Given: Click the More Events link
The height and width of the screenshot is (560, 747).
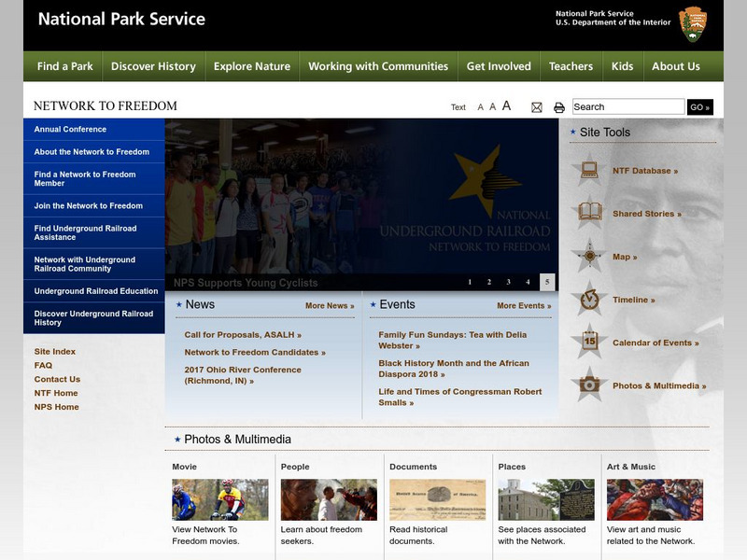Looking at the screenshot, I should (x=524, y=306).
